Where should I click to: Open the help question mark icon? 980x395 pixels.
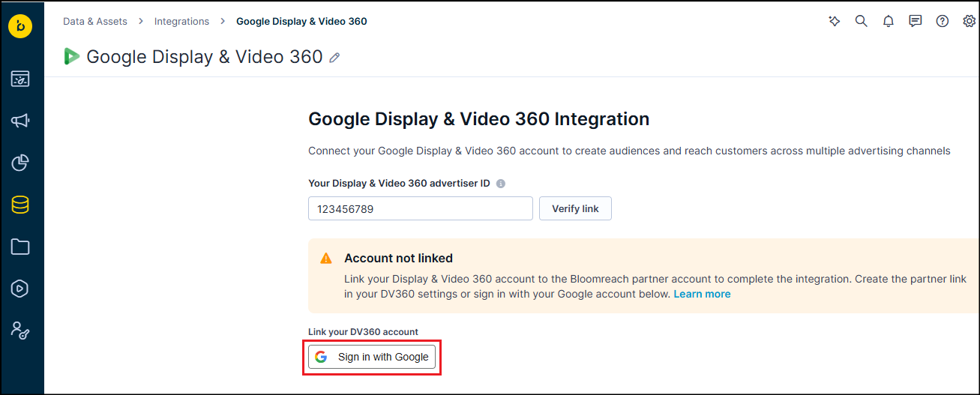[x=943, y=21]
